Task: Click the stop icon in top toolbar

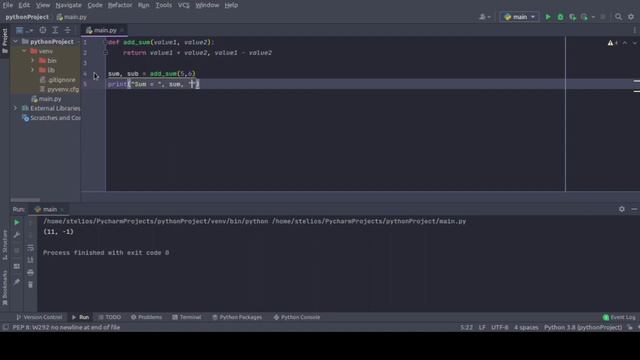Action: 603,17
